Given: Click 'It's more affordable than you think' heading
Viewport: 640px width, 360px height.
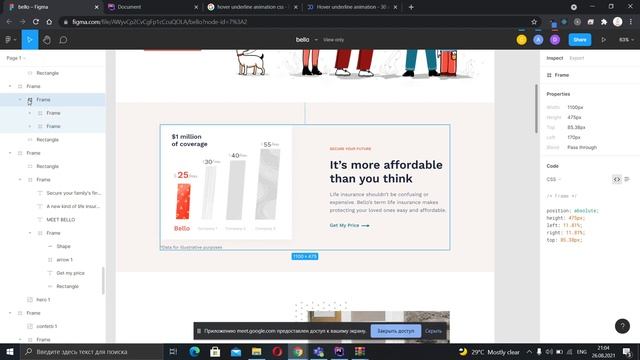Looking at the screenshot, I should coord(386,171).
